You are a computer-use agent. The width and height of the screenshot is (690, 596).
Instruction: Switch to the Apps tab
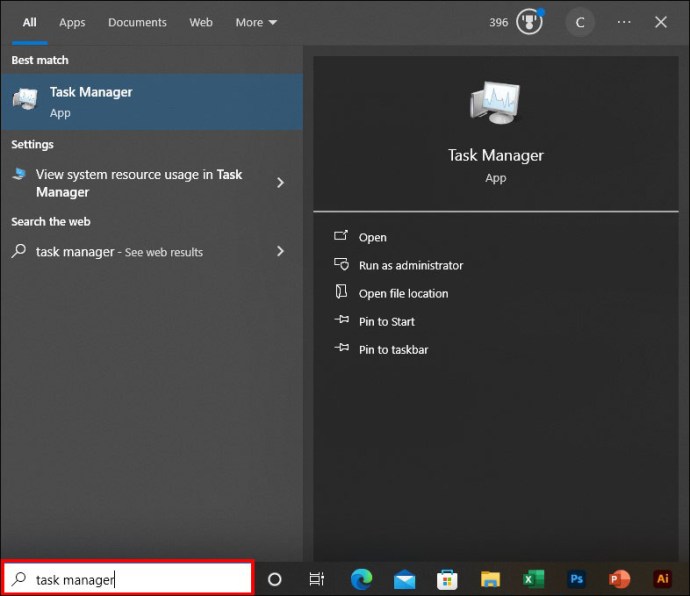(72, 22)
